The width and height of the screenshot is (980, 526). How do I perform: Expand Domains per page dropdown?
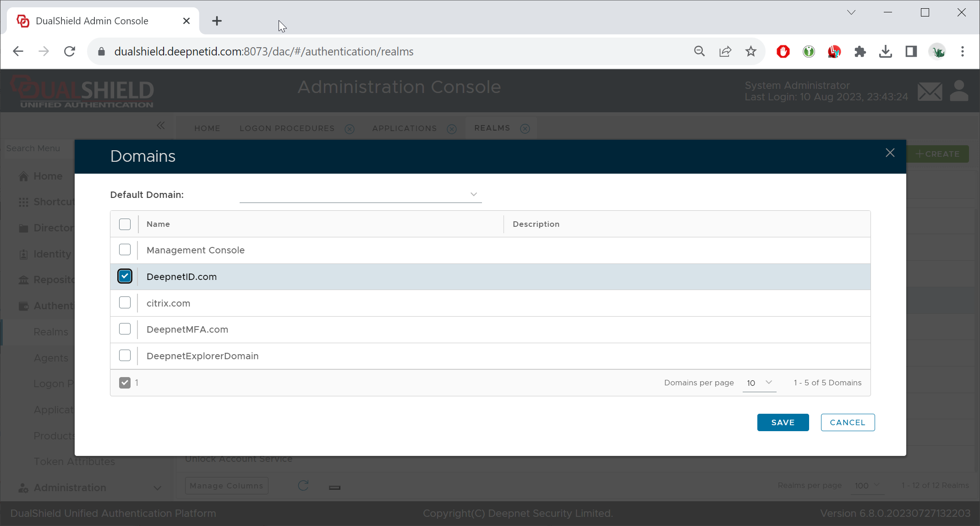759,383
